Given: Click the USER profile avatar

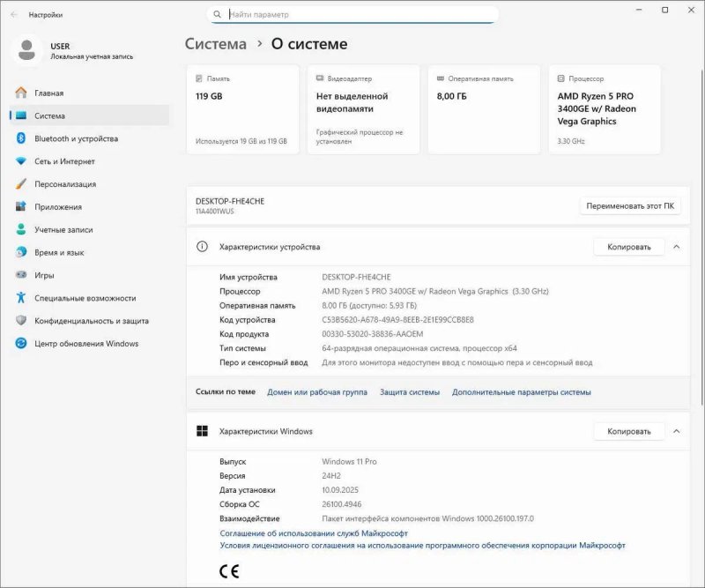Looking at the screenshot, I should [26, 50].
